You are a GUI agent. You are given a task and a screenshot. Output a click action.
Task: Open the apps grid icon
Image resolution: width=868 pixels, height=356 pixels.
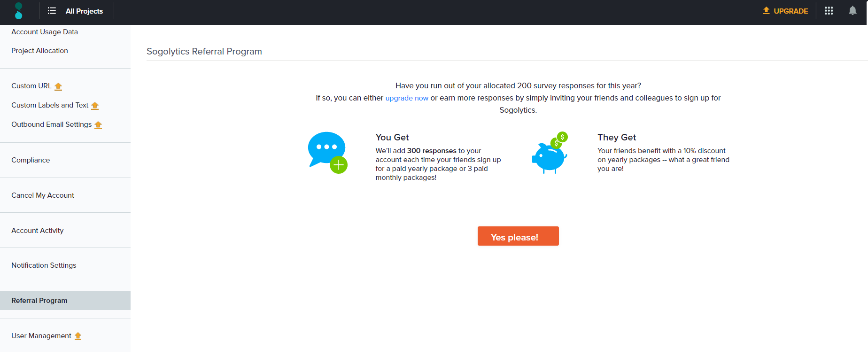[829, 11]
